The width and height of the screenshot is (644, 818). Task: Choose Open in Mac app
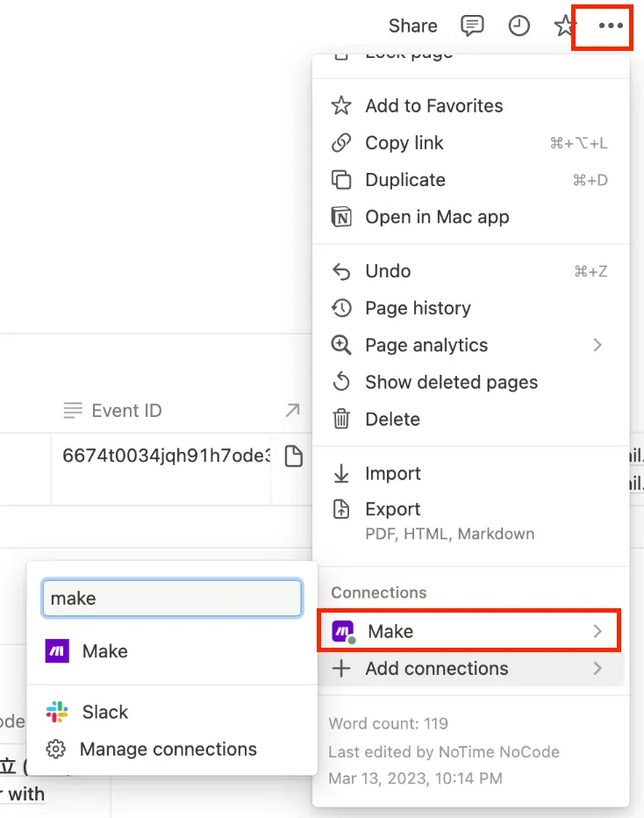437,217
